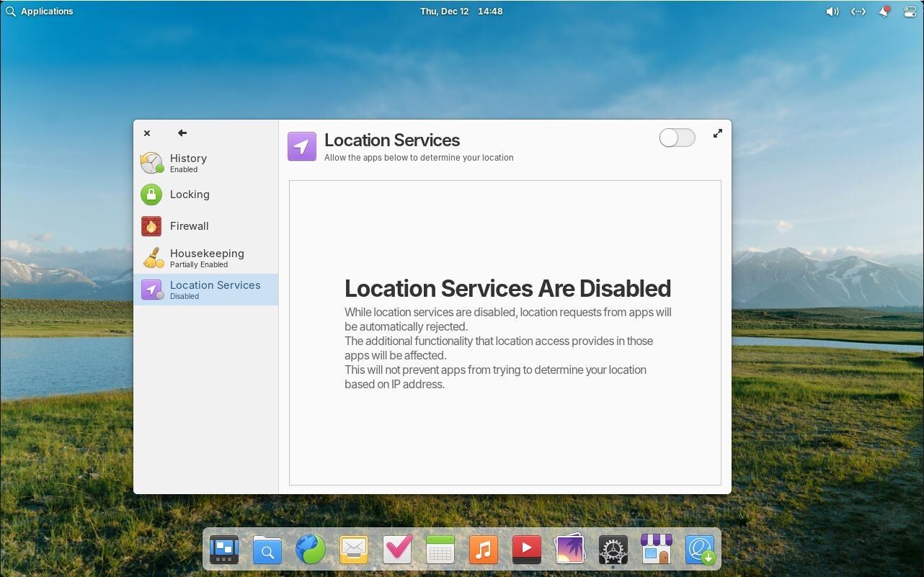Viewport: 924px width, 577px height.
Task: Click the "Location Services Are Disabled" heading
Action: (x=507, y=288)
